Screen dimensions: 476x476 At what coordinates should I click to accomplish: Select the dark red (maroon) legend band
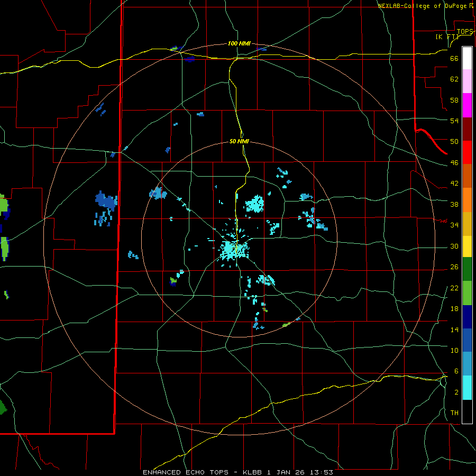point(467,129)
